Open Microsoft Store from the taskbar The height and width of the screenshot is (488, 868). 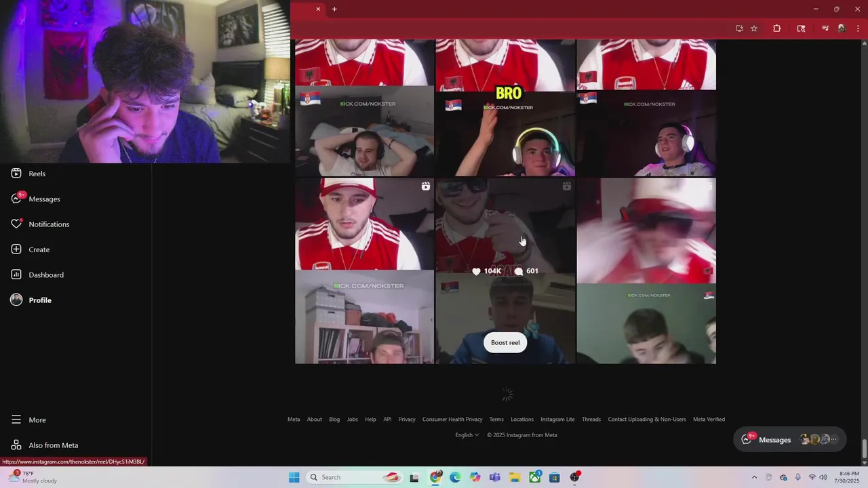555,477
